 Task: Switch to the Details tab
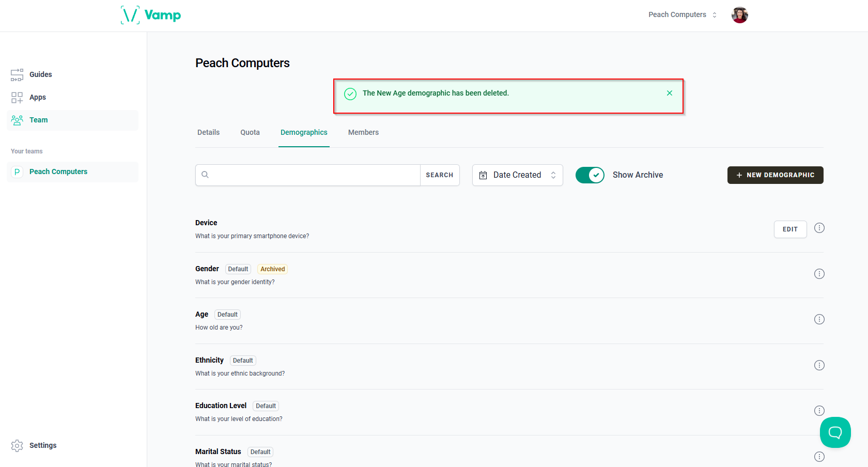[209, 132]
